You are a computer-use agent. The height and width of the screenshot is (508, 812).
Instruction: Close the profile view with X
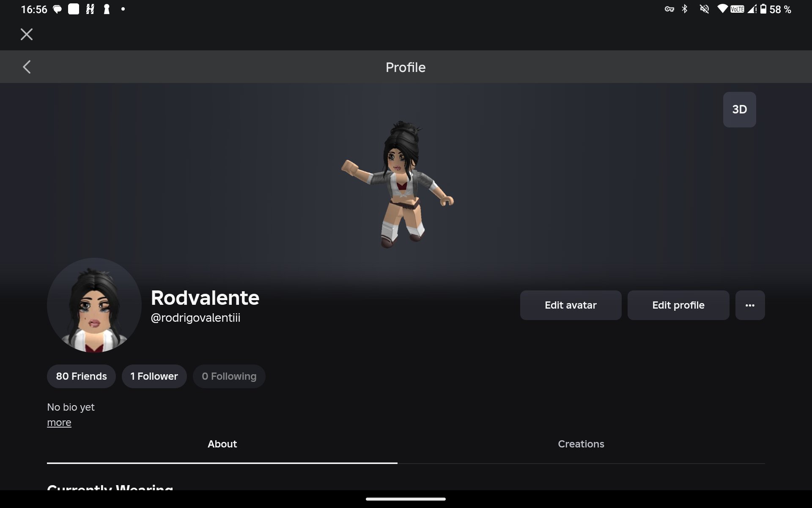click(x=27, y=34)
